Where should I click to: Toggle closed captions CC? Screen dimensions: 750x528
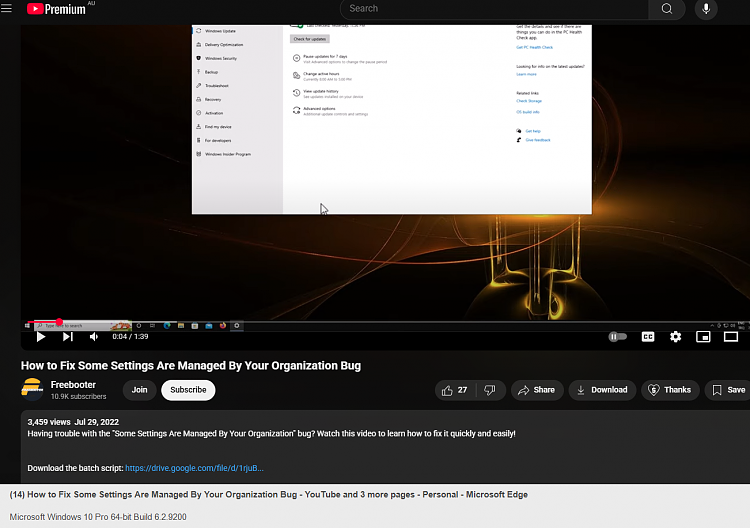[648, 337]
